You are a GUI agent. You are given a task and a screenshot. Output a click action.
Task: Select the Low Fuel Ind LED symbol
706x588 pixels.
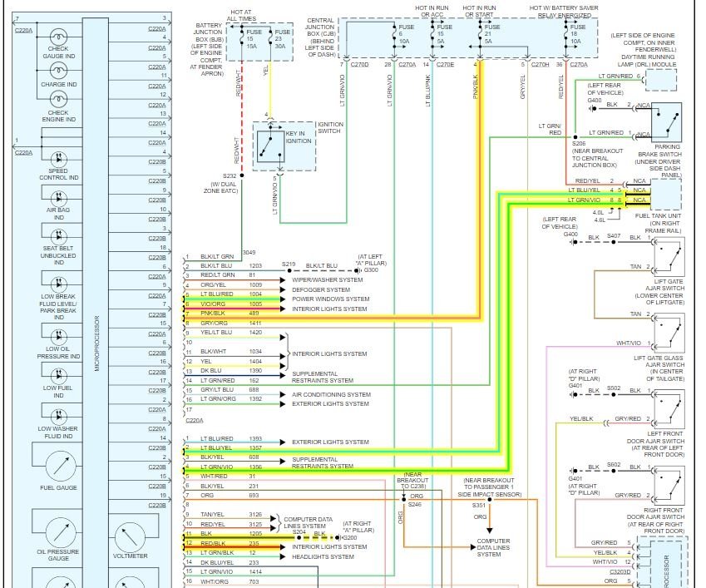58,375
